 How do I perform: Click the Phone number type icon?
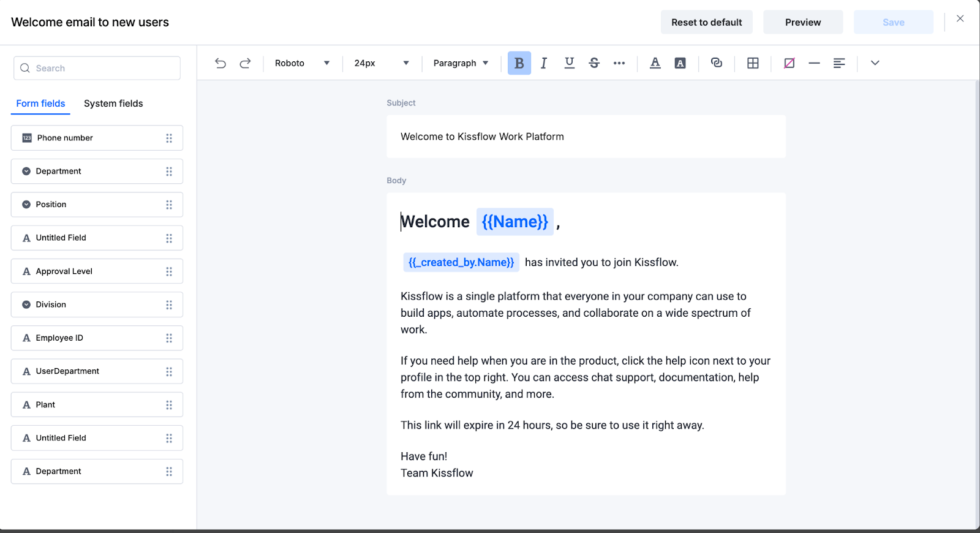(27, 138)
